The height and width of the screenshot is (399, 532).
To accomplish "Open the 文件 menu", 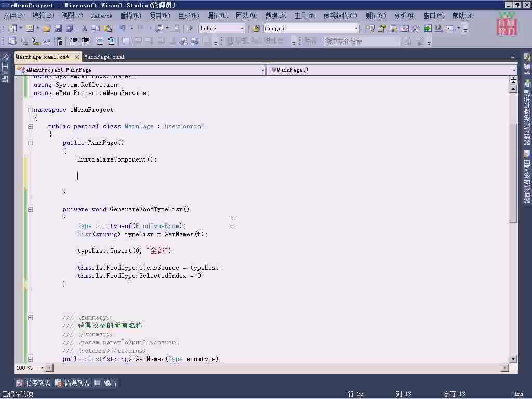I will pos(14,16).
